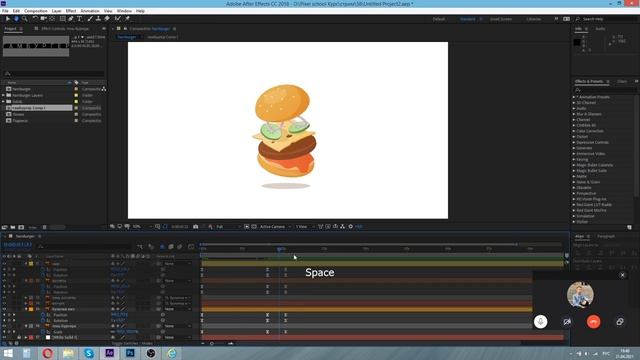The image size is (640, 360).
Task: Open Active Camera view dropdown
Action: [x=275, y=227]
